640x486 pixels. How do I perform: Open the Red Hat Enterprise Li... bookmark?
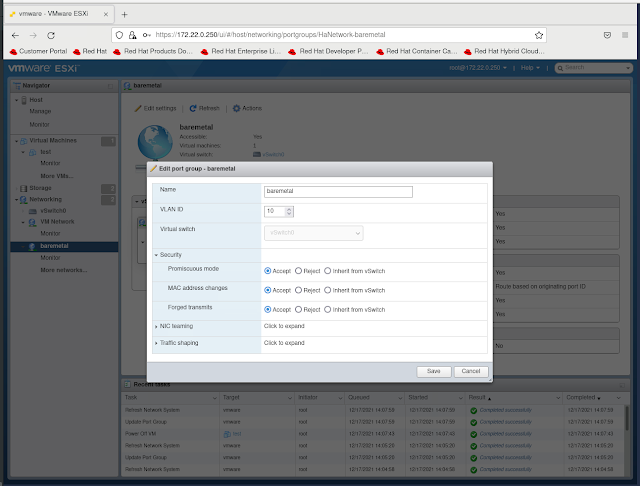pyautogui.click(x=241, y=51)
